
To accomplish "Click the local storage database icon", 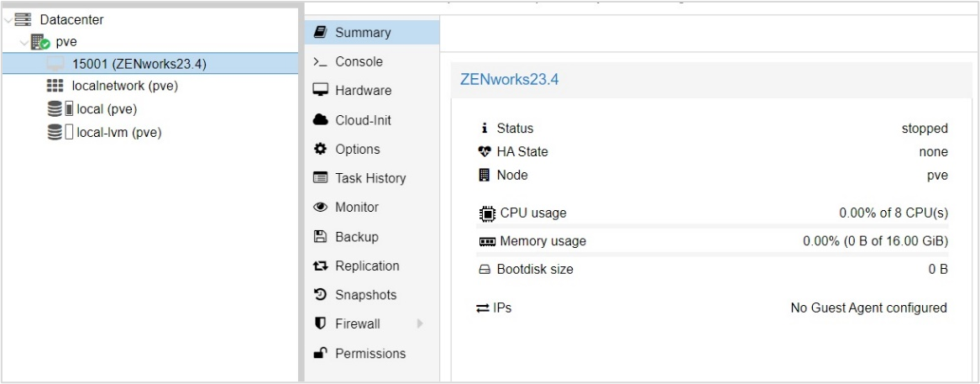I will pyautogui.click(x=59, y=109).
